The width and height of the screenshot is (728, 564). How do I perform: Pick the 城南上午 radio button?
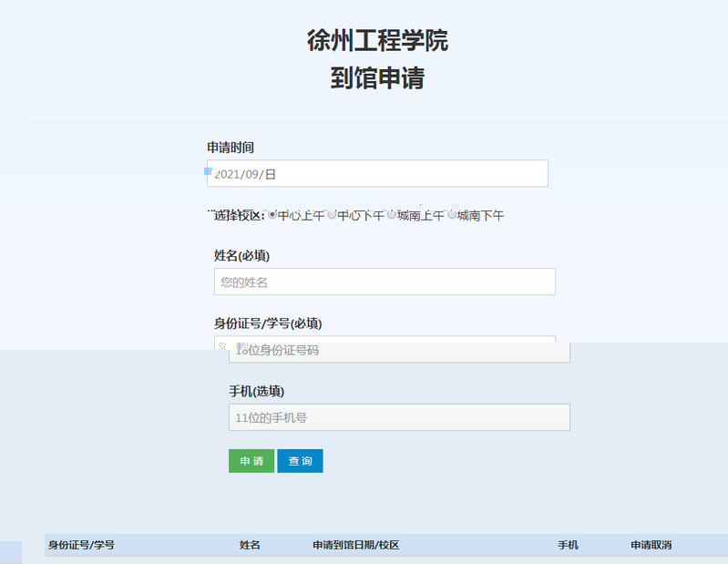coord(392,215)
